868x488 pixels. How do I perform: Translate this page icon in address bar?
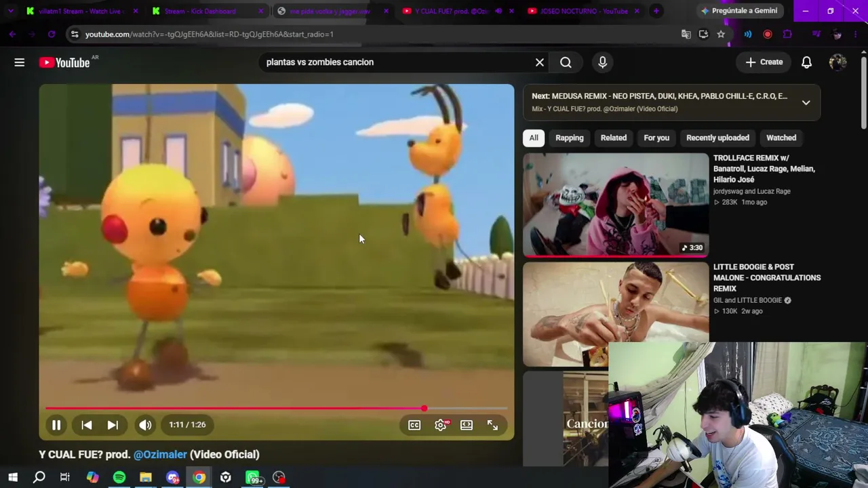pos(686,34)
